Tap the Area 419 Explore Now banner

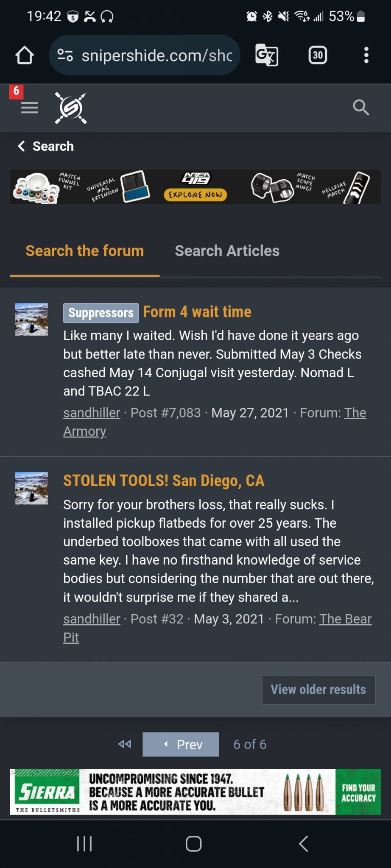[195, 187]
